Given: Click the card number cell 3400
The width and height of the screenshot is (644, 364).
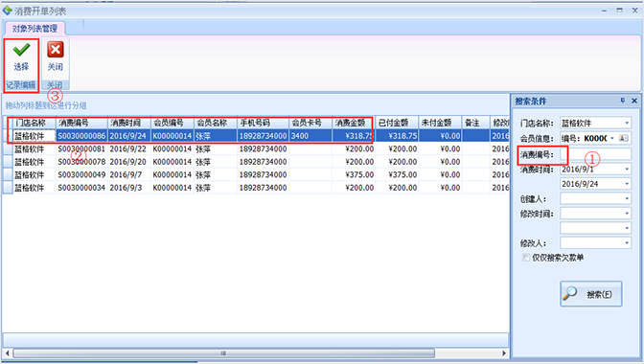Looking at the screenshot, I should pos(310,136).
